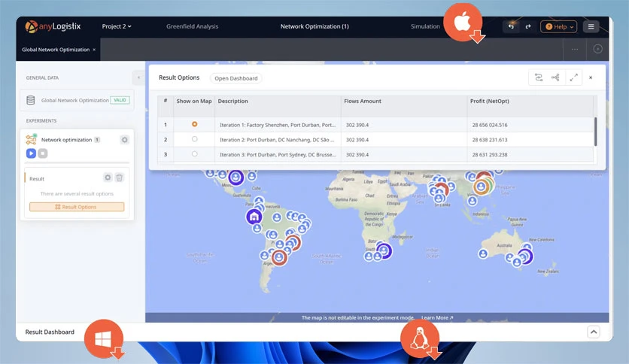This screenshot has width=629, height=364.
Task: Click the orange Result Options button
Action: tap(77, 207)
